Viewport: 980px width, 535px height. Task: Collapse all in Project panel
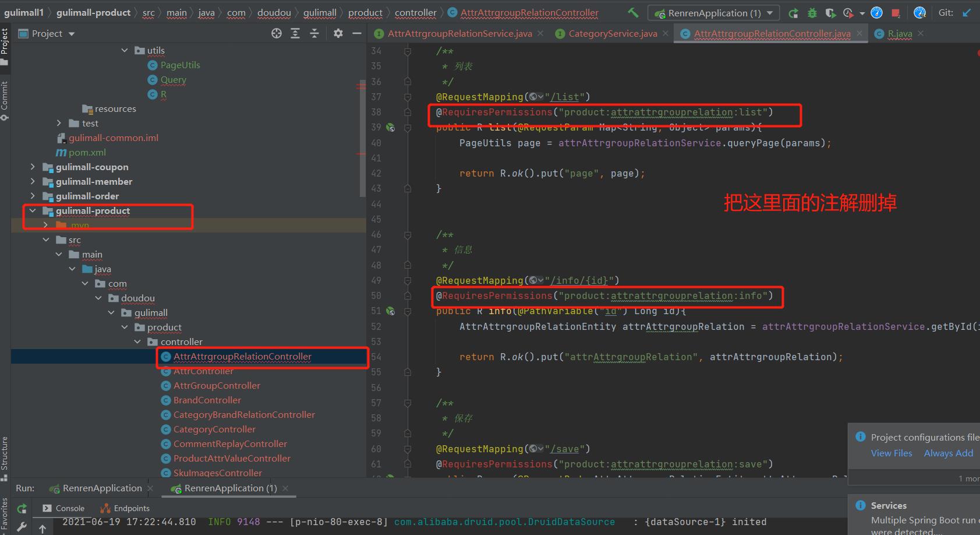coord(314,34)
